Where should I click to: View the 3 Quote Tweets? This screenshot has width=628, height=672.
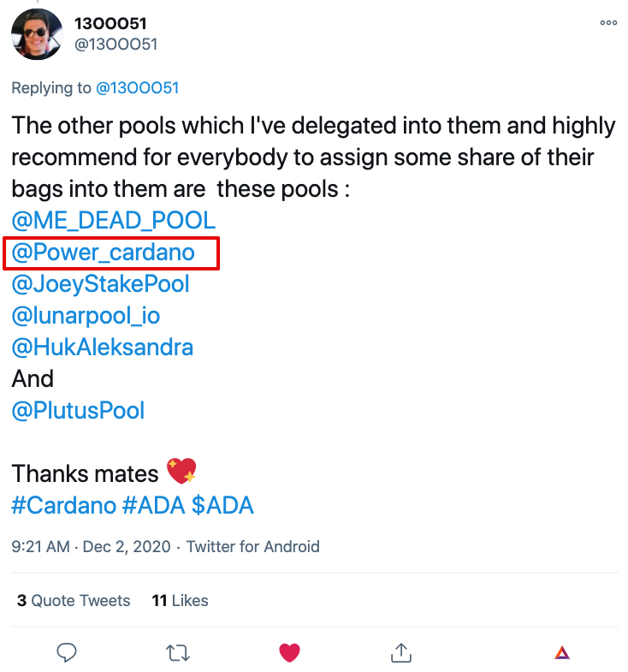(74, 601)
